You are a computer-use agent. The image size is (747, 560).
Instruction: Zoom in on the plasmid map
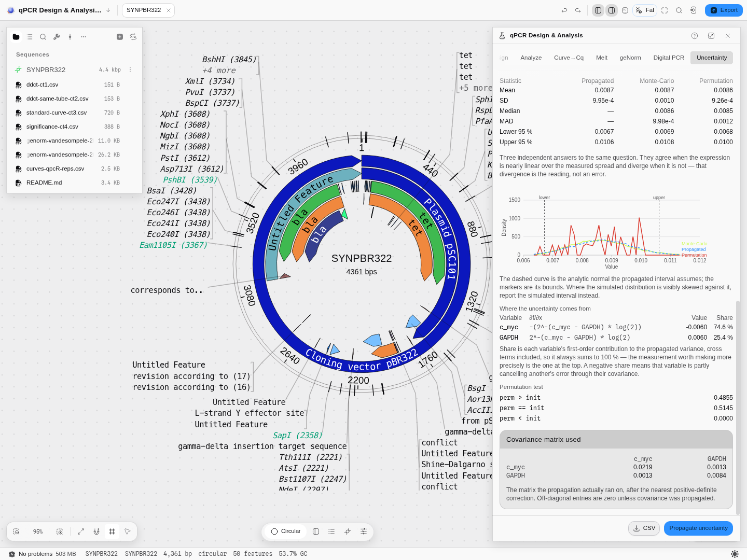coord(60,531)
